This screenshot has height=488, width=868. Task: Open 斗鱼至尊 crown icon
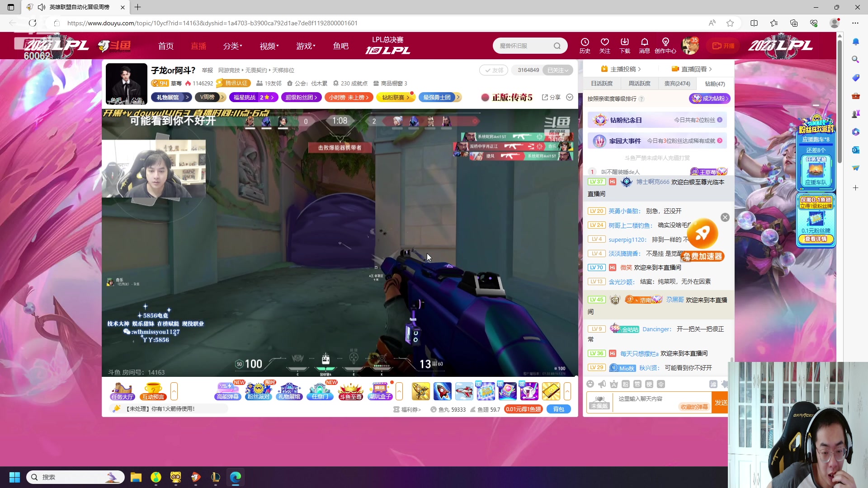click(x=351, y=391)
